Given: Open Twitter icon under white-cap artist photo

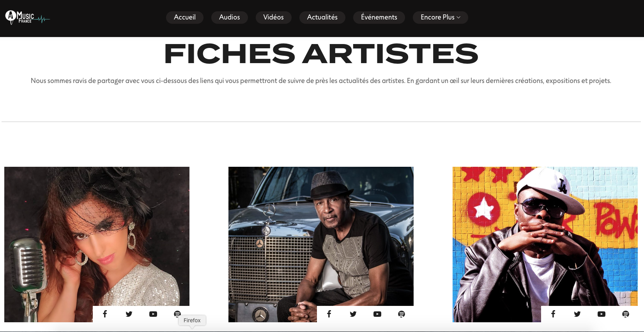Looking at the screenshot, I should pyautogui.click(x=577, y=314).
